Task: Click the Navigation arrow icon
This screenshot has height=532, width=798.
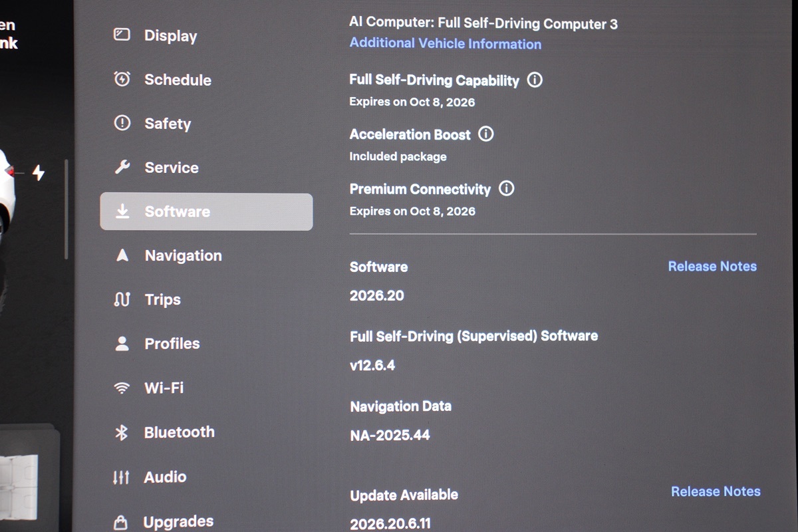Action: pyautogui.click(x=122, y=255)
